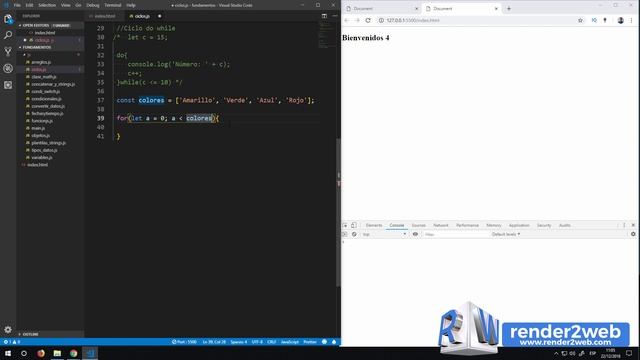
Task: Click errors and warnings status bar indicator
Action: [11, 342]
